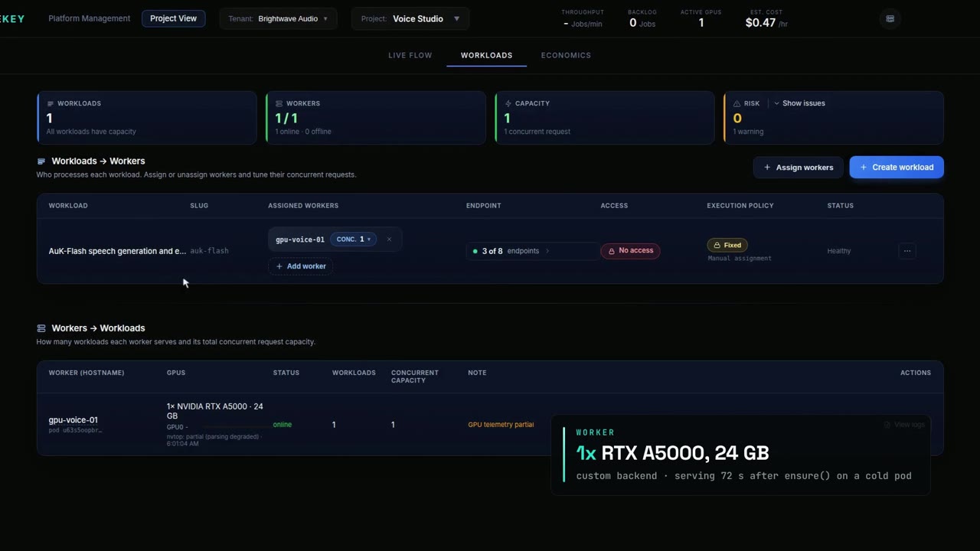This screenshot has width=980, height=551.
Task: Select the Project View button
Action: click(x=173, y=18)
